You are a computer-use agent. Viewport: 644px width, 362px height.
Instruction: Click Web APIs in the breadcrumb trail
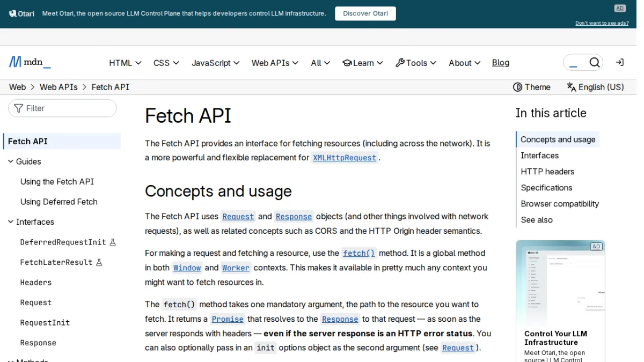pos(58,87)
